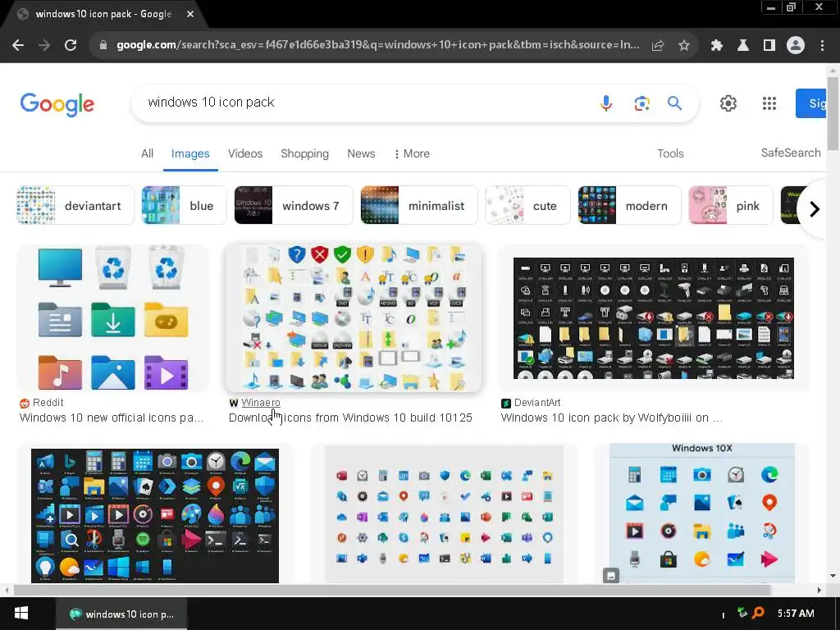Submit search with magnifier icon
This screenshot has height=630, width=840.
(x=674, y=103)
